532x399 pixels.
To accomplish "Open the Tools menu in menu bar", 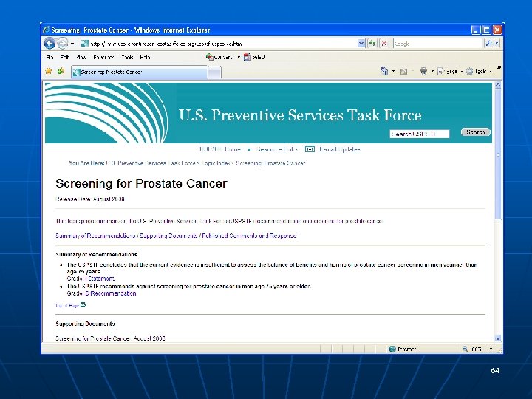I will point(127,58).
